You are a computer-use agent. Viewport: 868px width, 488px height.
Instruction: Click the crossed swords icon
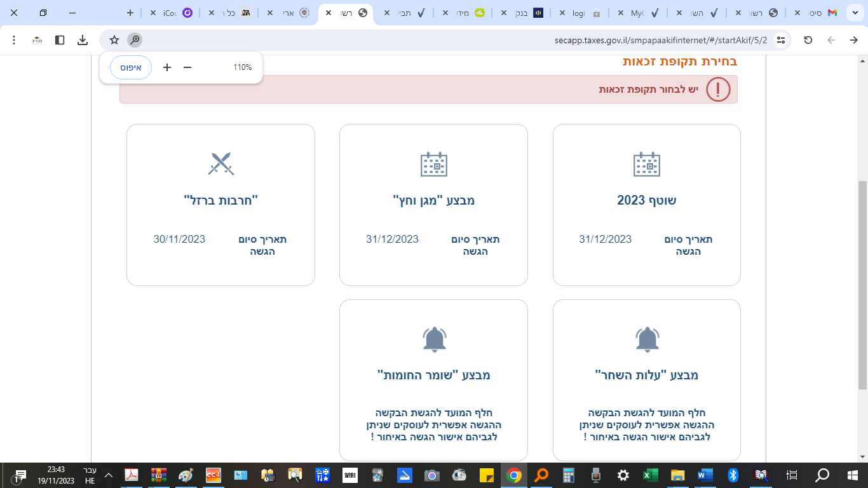tap(221, 164)
